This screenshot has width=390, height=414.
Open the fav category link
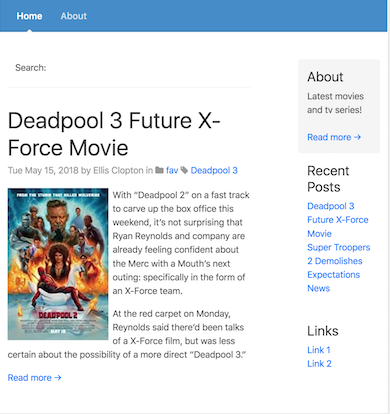pos(172,170)
